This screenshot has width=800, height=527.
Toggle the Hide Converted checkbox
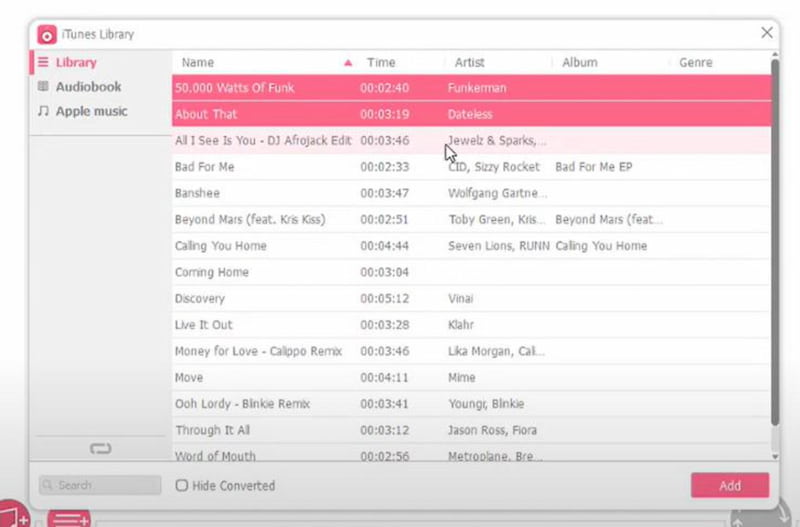[182, 485]
